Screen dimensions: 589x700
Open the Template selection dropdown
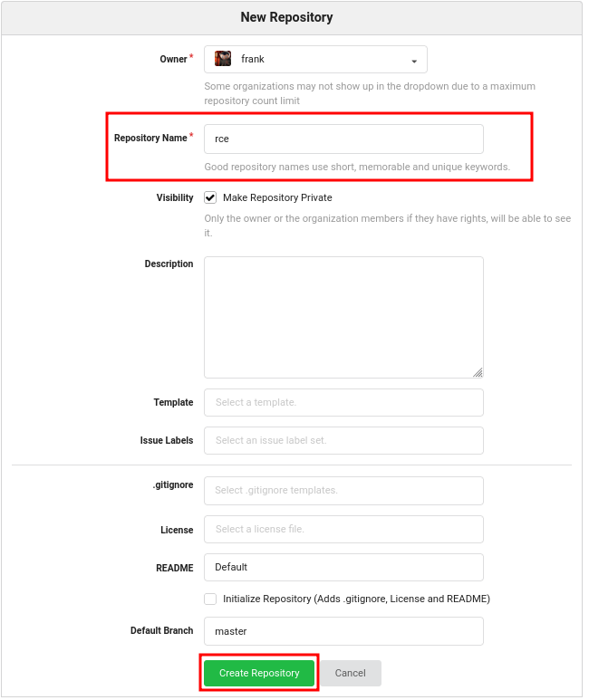tap(343, 402)
